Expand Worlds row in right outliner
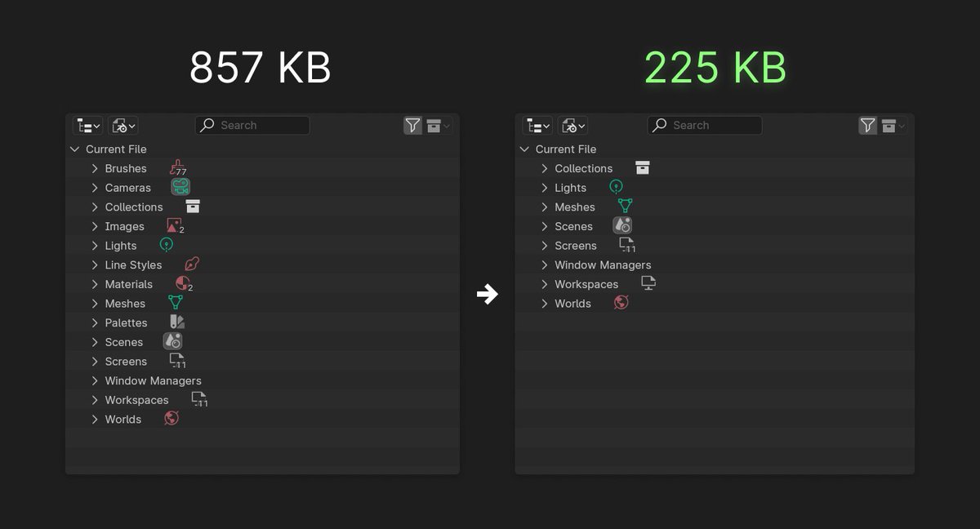Image resolution: width=980 pixels, height=529 pixels. click(545, 303)
